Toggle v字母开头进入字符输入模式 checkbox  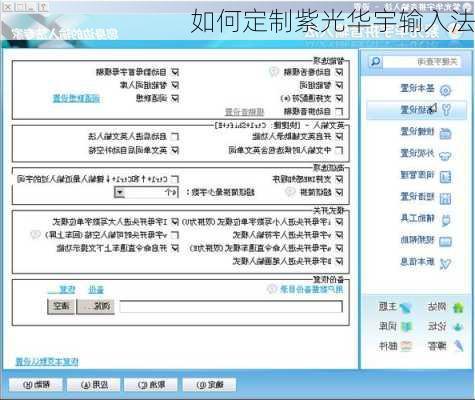coord(339,235)
